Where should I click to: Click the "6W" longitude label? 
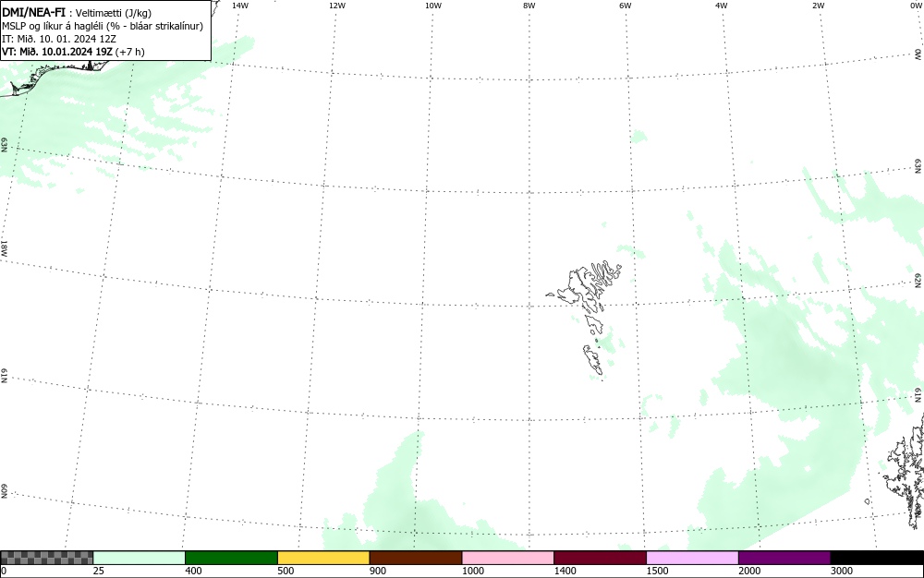click(x=626, y=6)
